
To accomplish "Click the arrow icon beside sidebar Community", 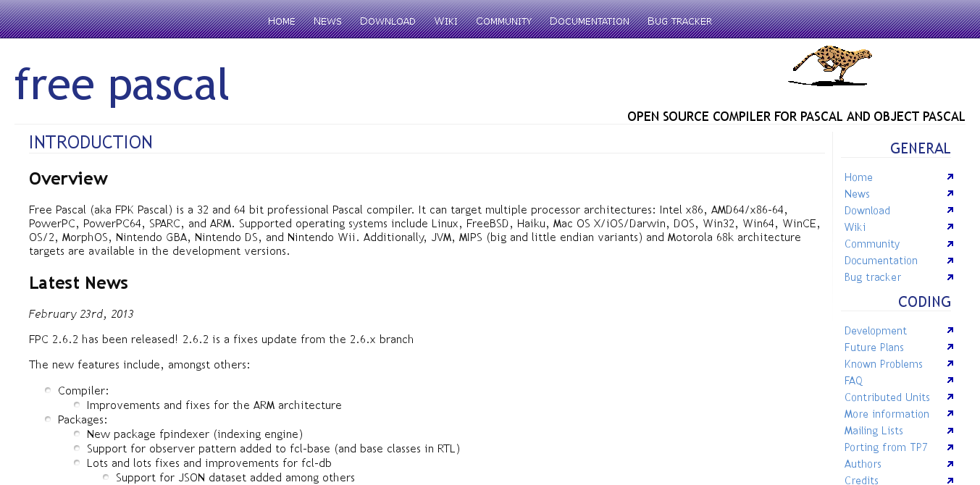I will tap(950, 244).
